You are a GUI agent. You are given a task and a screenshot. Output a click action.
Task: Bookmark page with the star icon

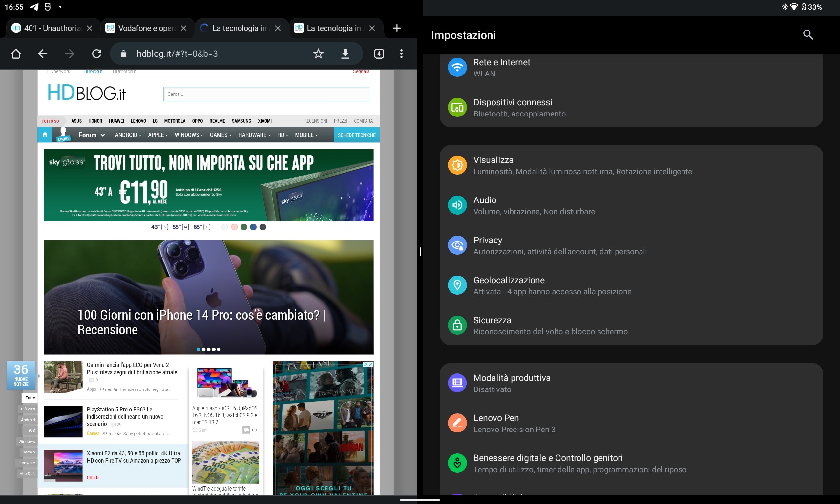click(x=318, y=54)
